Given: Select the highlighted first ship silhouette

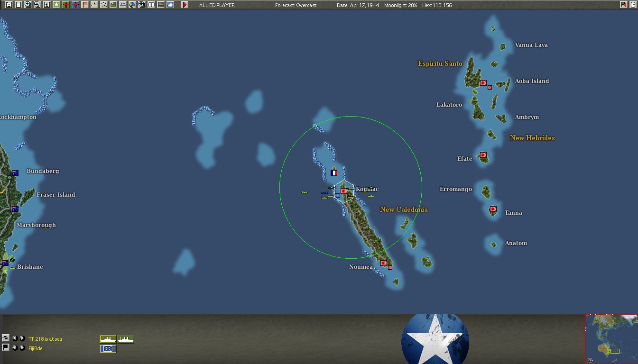Looking at the screenshot, I should coord(108,339).
